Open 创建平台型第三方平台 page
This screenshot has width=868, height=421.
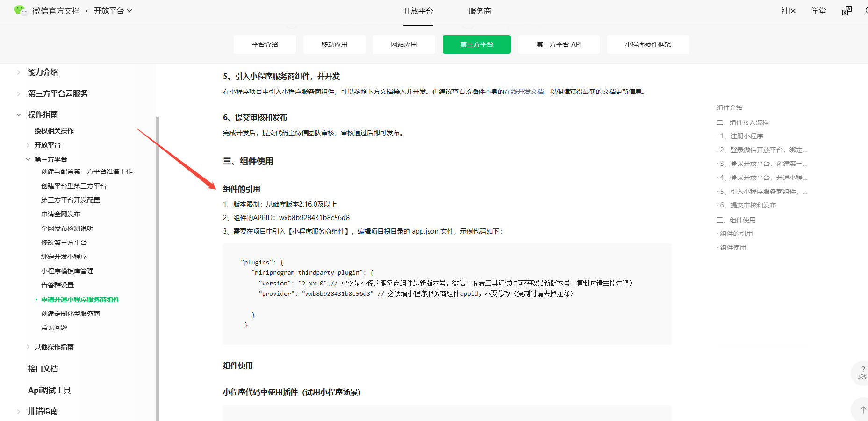coord(74,186)
